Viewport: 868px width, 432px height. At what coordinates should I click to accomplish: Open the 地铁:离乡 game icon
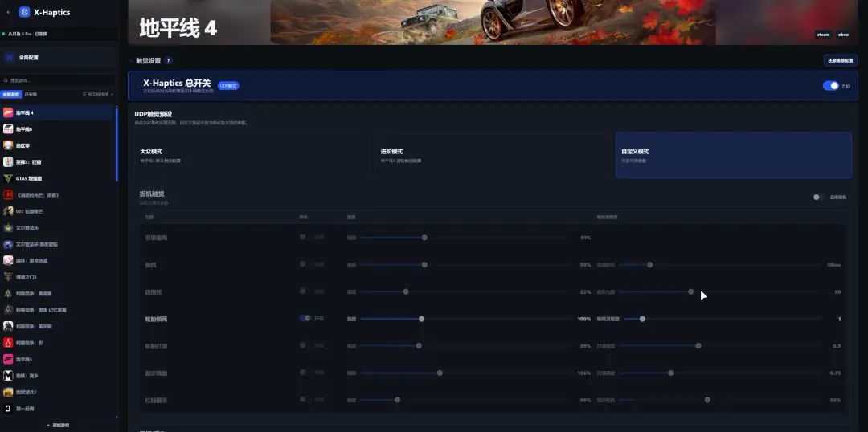click(8, 376)
